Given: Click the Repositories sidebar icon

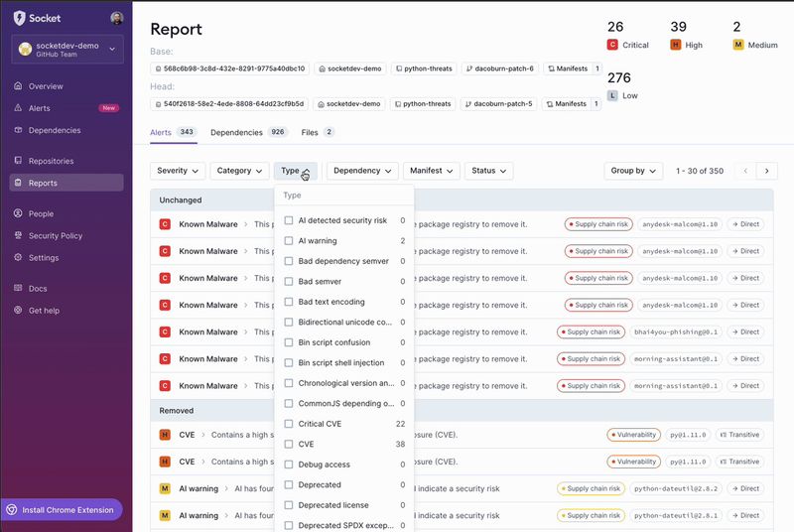Looking at the screenshot, I should click(18, 161).
